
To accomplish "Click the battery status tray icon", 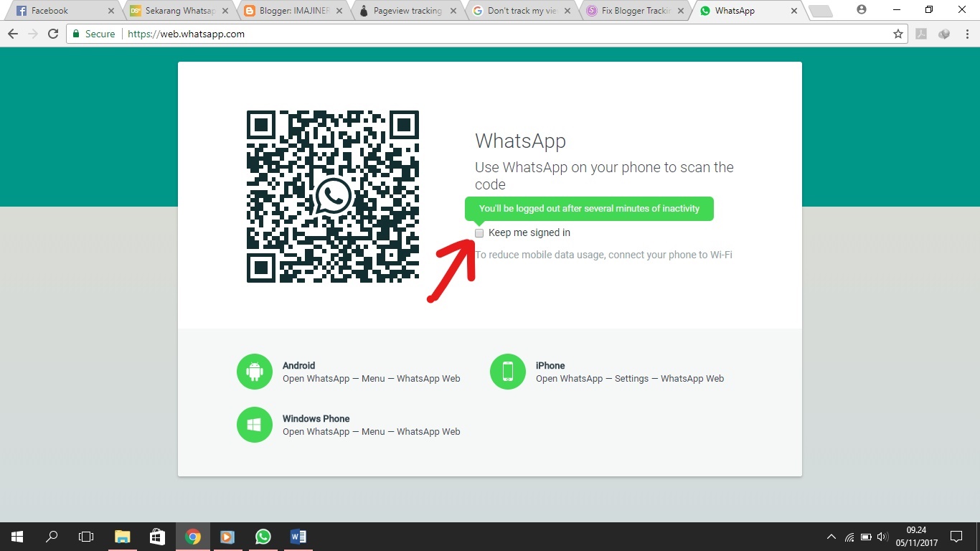I will tap(866, 537).
